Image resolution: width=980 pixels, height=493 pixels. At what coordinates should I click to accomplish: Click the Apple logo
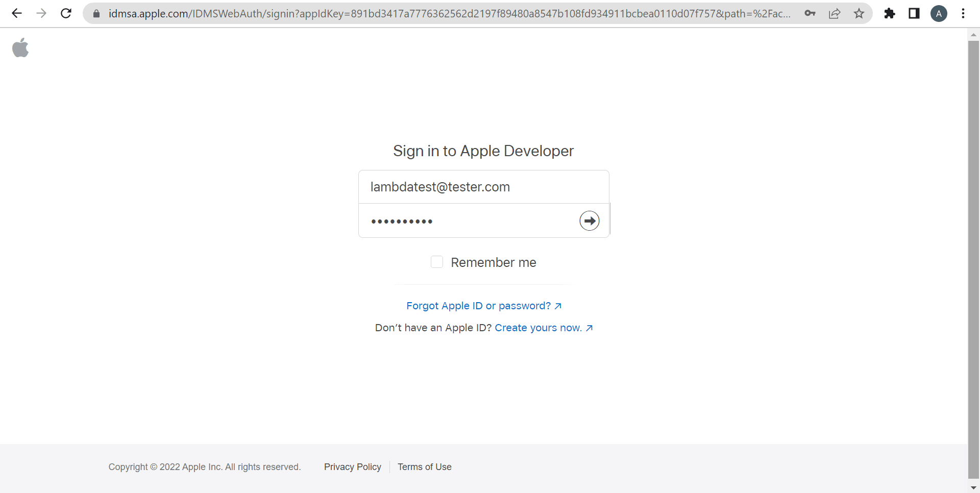point(20,47)
